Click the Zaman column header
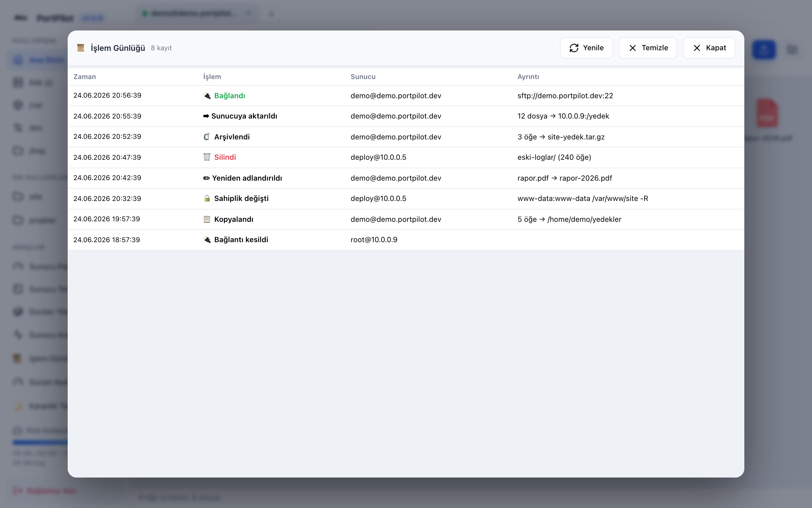This screenshot has height=508, width=812. [85, 77]
